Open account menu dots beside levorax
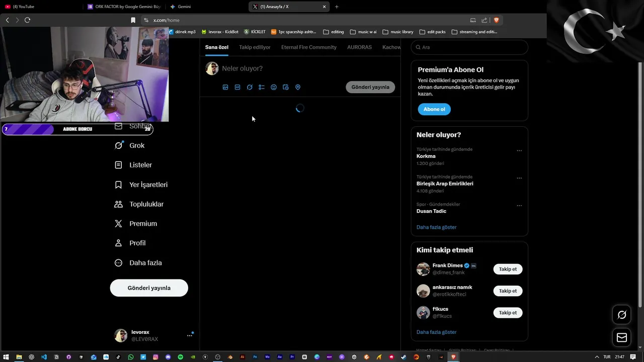This screenshot has width=644, height=362. point(190,335)
